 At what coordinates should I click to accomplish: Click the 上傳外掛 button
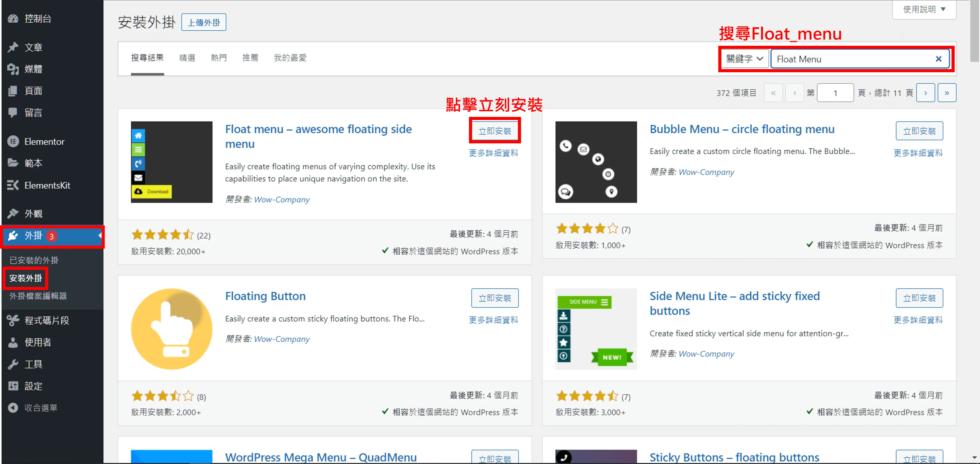(203, 22)
